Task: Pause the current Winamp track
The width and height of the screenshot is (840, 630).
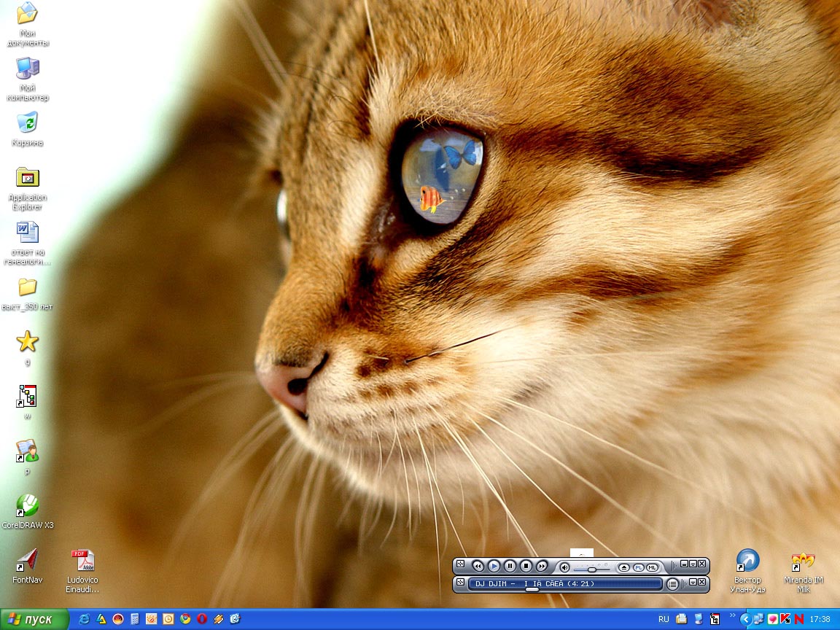Action: [x=510, y=566]
